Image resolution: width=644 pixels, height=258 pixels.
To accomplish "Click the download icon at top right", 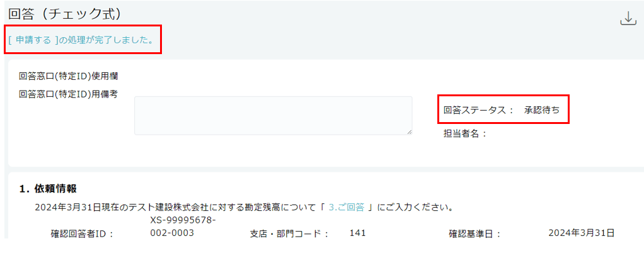I will click(628, 19).
